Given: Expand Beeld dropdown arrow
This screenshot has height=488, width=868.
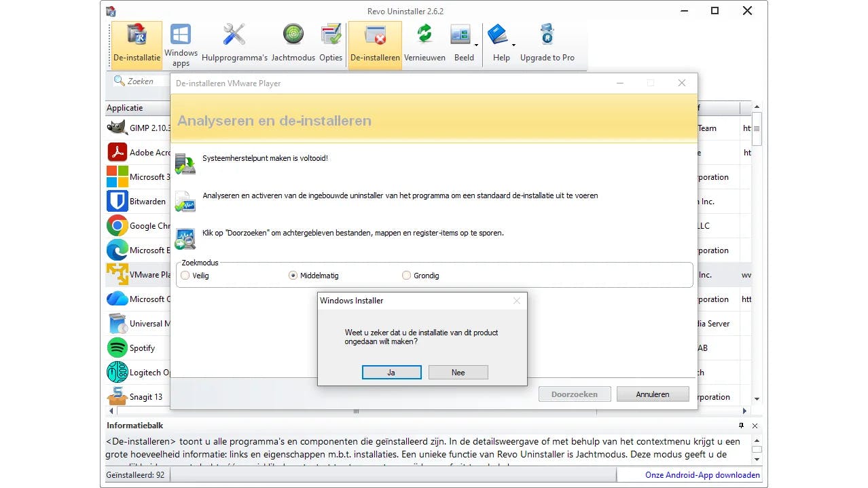Looking at the screenshot, I should [x=477, y=45].
